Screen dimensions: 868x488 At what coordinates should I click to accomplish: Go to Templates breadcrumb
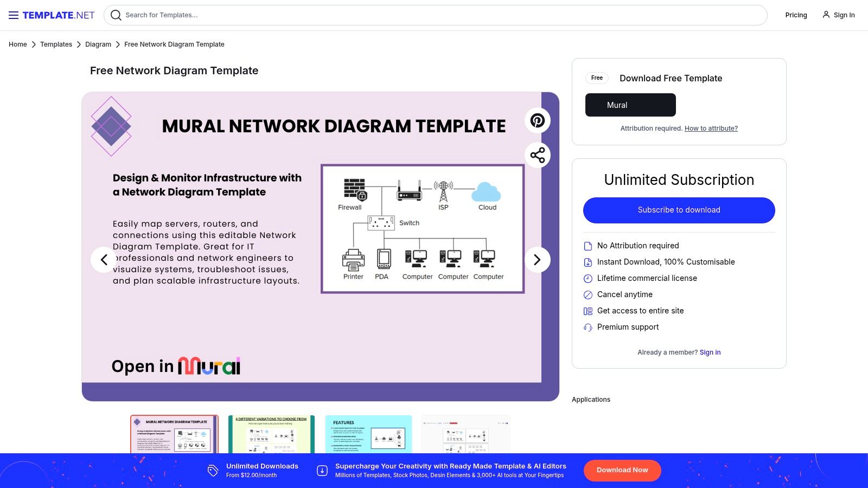[x=56, y=44]
